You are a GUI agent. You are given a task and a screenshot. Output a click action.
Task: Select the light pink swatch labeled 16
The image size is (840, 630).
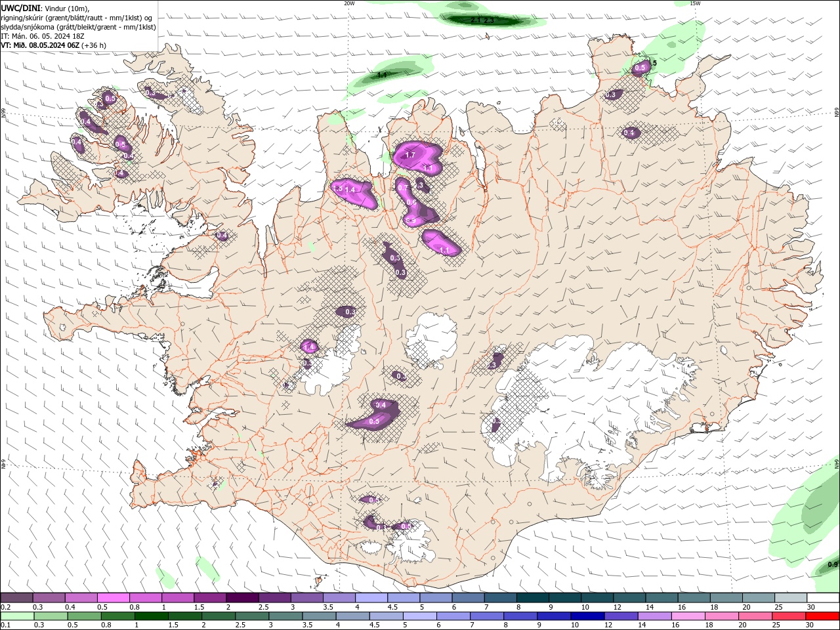coord(688,616)
